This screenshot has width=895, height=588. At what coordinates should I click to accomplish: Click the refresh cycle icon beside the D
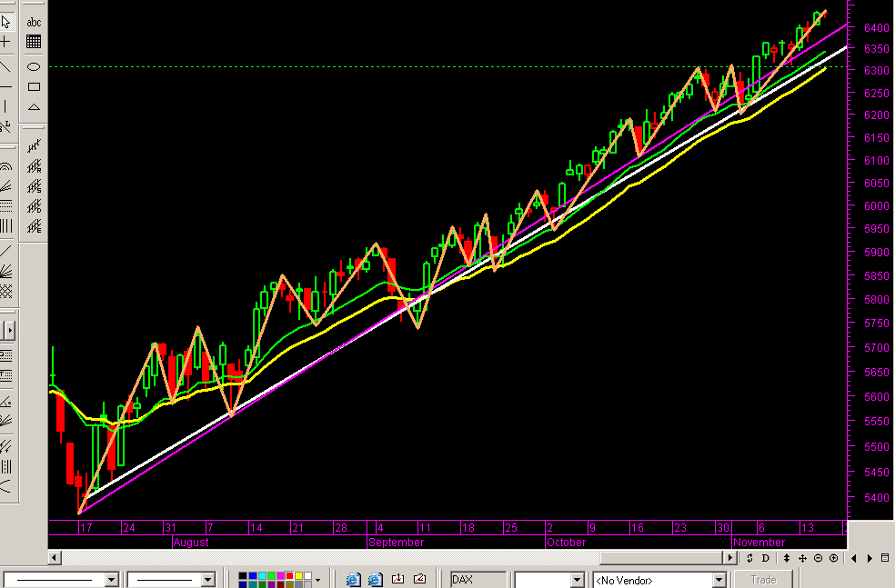pos(749,558)
